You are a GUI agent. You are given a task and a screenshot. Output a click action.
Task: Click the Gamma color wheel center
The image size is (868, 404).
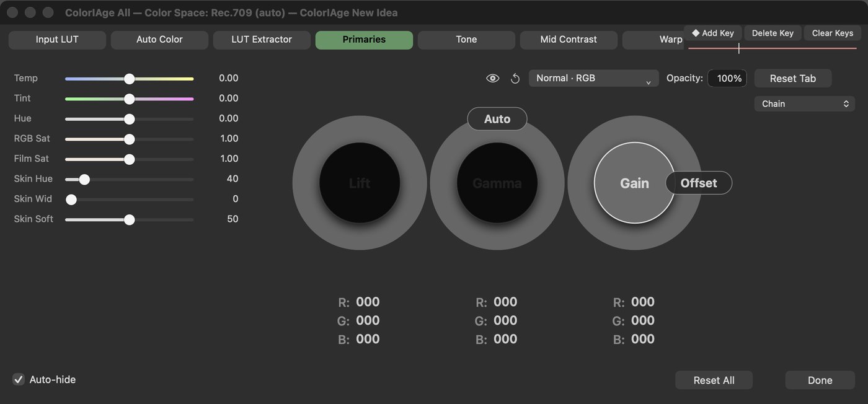coord(497,183)
